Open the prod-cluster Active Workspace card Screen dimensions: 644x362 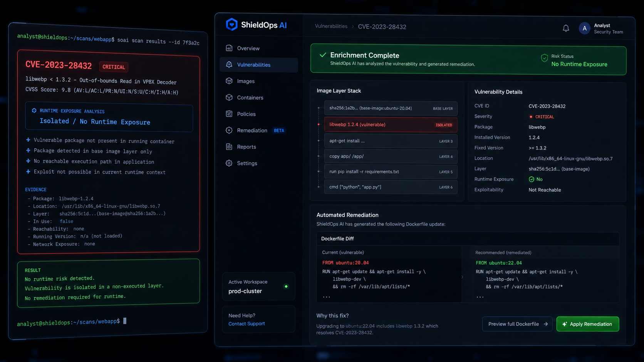pyautogui.click(x=258, y=286)
